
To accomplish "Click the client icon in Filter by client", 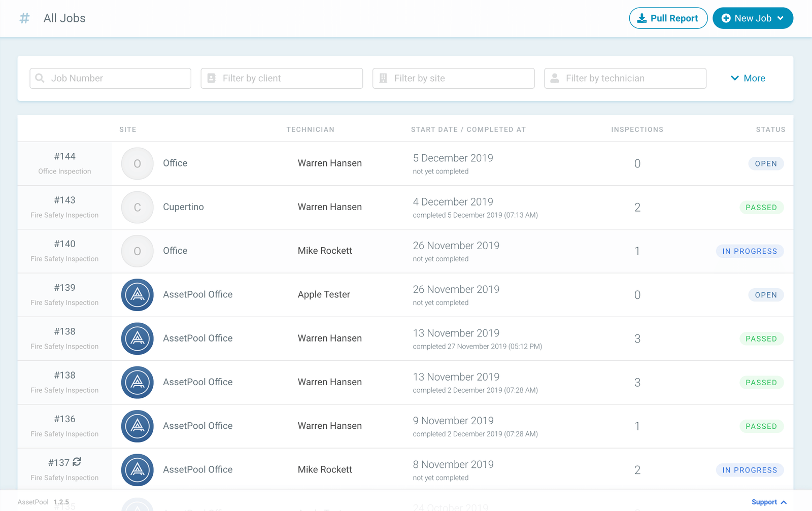I will (x=212, y=78).
